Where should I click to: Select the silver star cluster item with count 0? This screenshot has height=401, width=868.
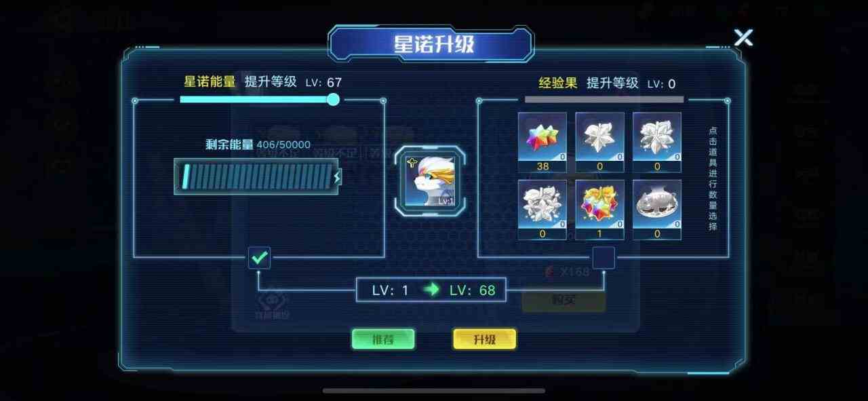click(x=542, y=210)
